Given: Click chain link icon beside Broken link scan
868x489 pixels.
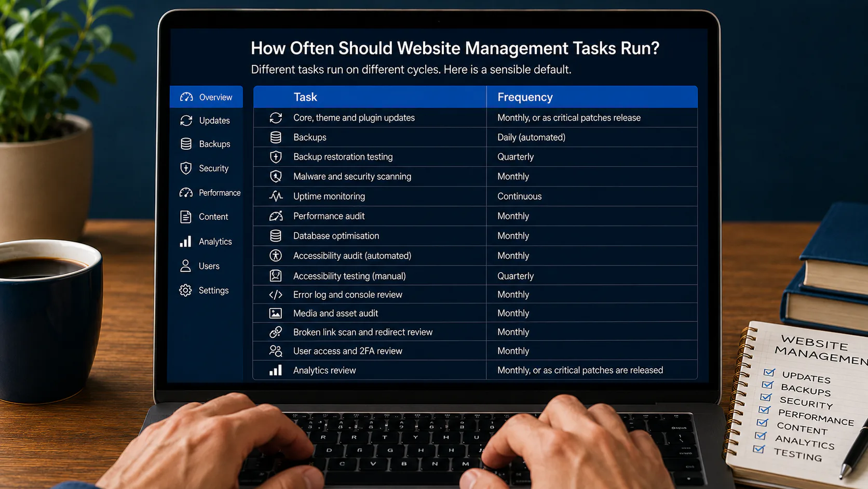Looking at the screenshot, I should [x=276, y=332].
